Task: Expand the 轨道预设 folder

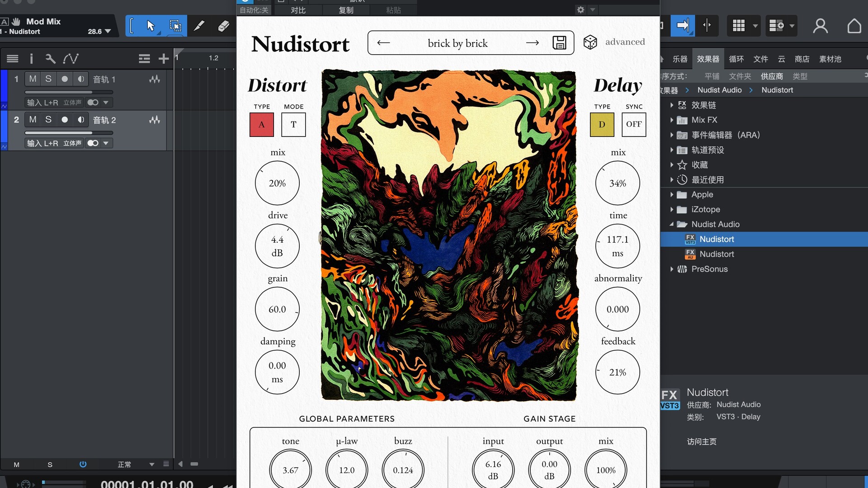Action: (x=672, y=150)
